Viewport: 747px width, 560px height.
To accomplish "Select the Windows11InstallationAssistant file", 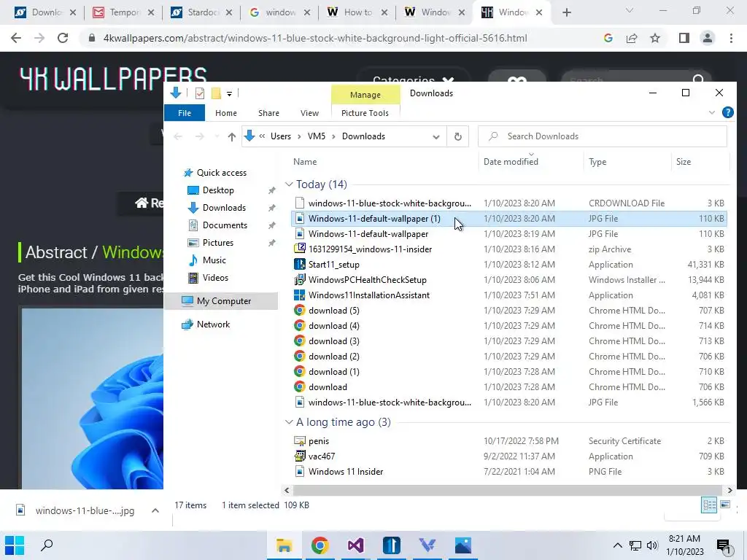I will pyautogui.click(x=368, y=295).
